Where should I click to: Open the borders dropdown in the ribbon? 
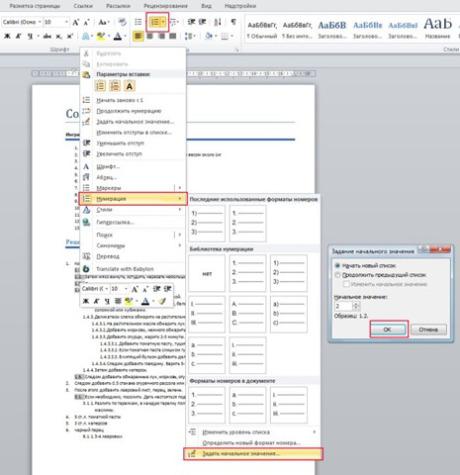(x=232, y=36)
